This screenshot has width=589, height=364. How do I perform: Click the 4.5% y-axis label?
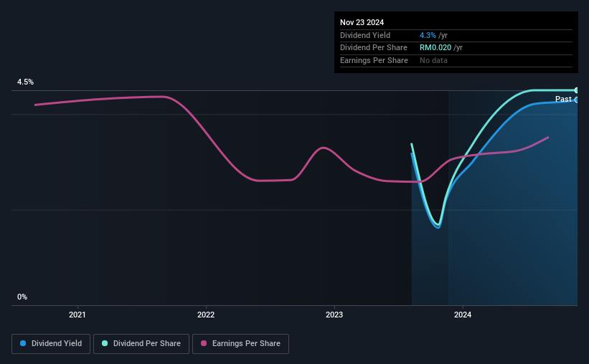[x=26, y=82]
